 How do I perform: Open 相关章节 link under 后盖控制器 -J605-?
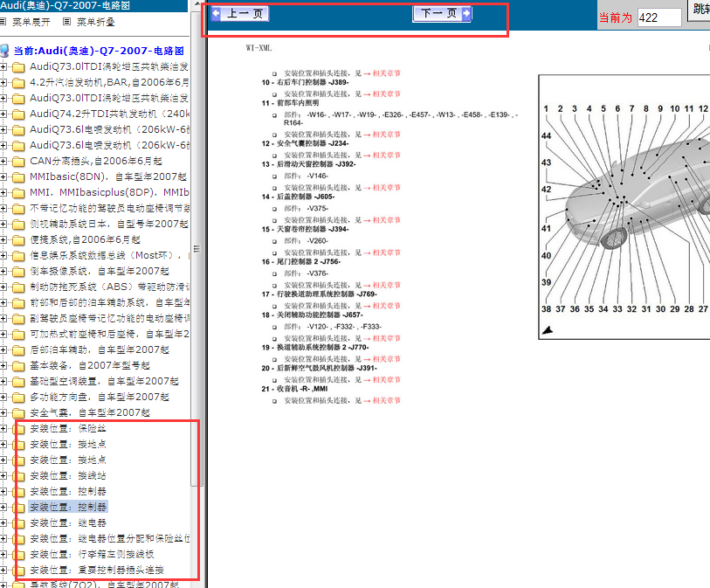point(386,220)
